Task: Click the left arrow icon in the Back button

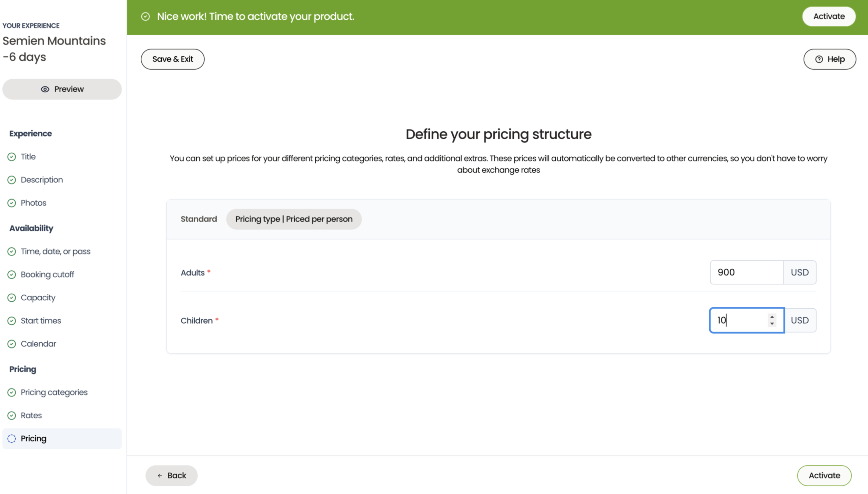Action: [x=160, y=476]
